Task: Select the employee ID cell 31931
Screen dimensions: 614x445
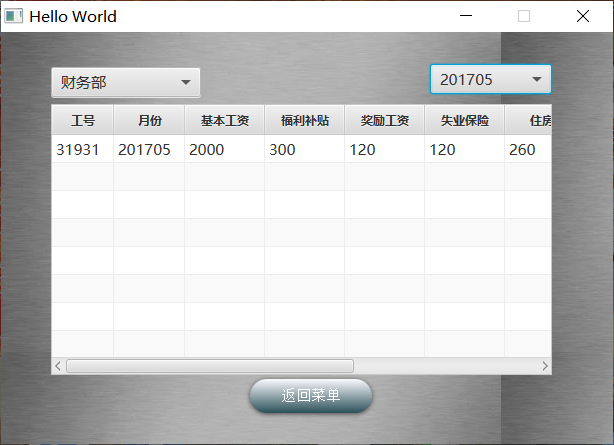Action: click(x=78, y=150)
